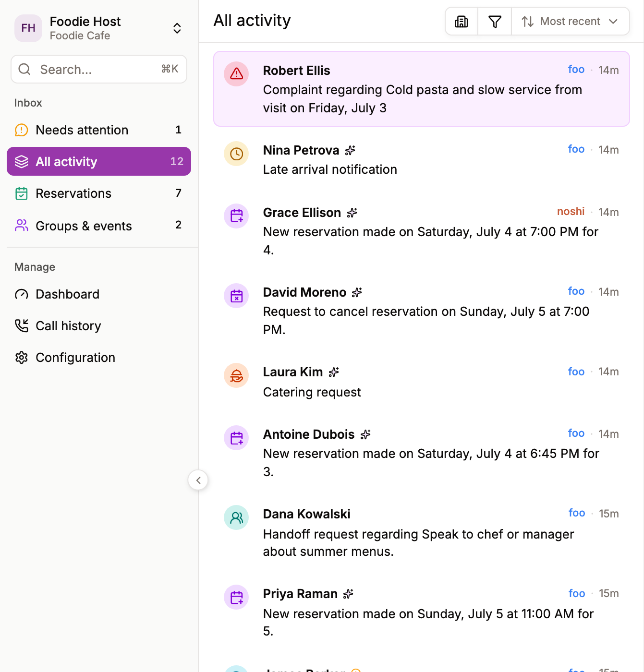Click the foo tag on Nina Petrova
The image size is (644, 672).
click(x=576, y=149)
